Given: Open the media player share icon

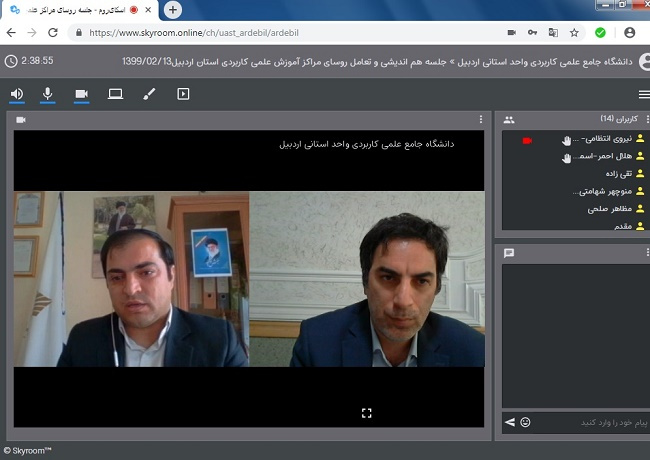Looking at the screenshot, I should pos(183,94).
